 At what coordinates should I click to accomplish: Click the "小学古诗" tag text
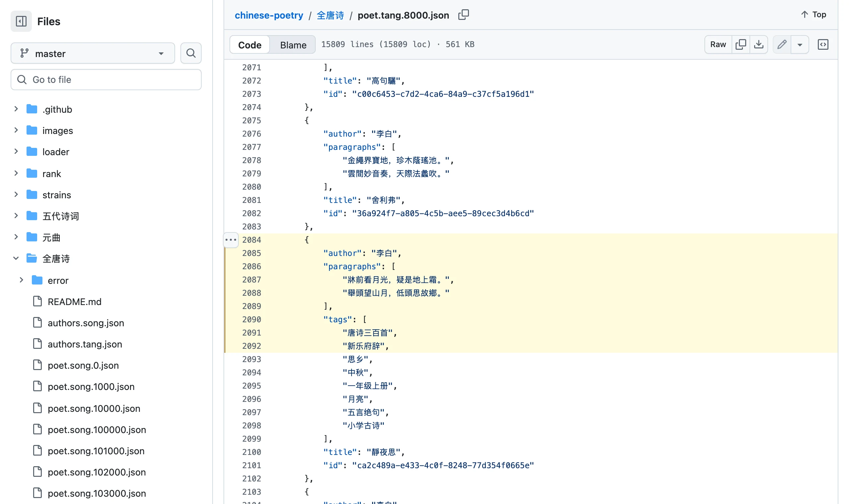tap(363, 425)
